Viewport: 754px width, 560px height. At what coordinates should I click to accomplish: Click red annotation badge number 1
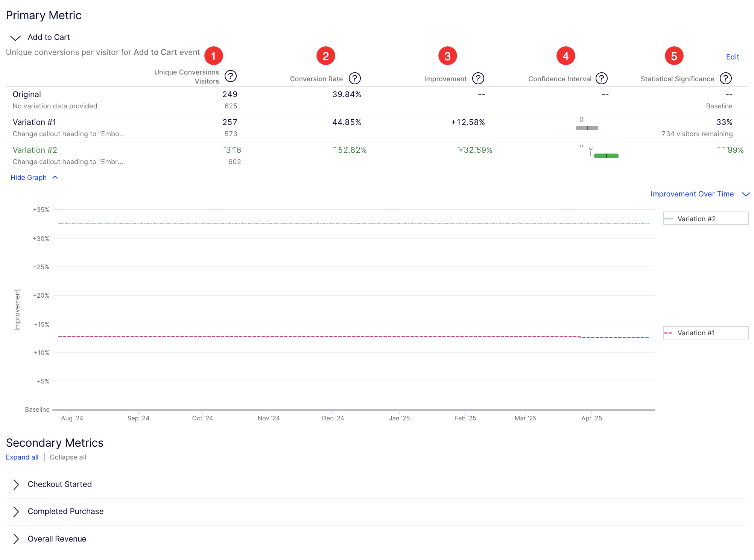pos(213,56)
